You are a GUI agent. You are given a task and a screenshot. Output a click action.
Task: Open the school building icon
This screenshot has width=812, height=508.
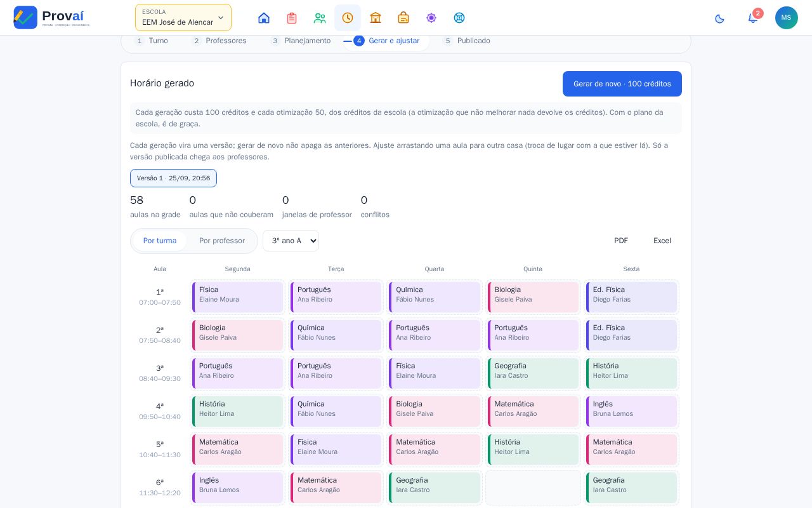point(376,18)
